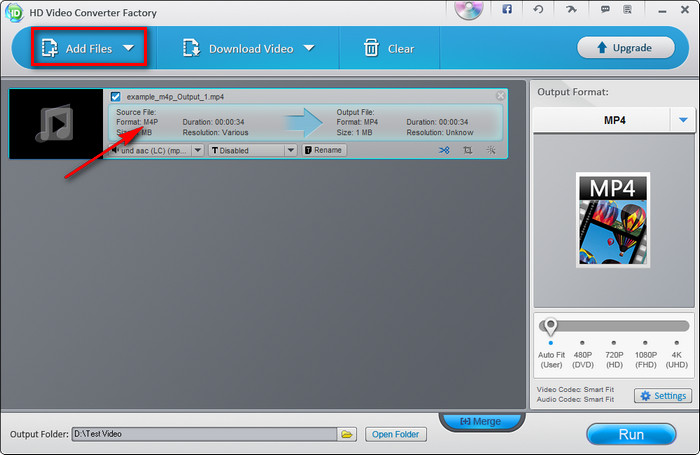Open the MP4 output format dropdown
The height and width of the screenshot is (455, 700).
point(684,120)
